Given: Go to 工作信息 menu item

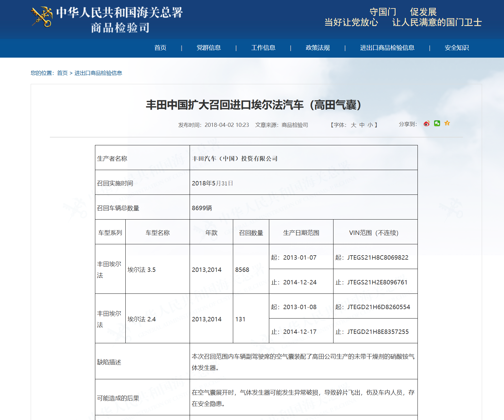Looking at the screenshot, I should click(263, 48).
